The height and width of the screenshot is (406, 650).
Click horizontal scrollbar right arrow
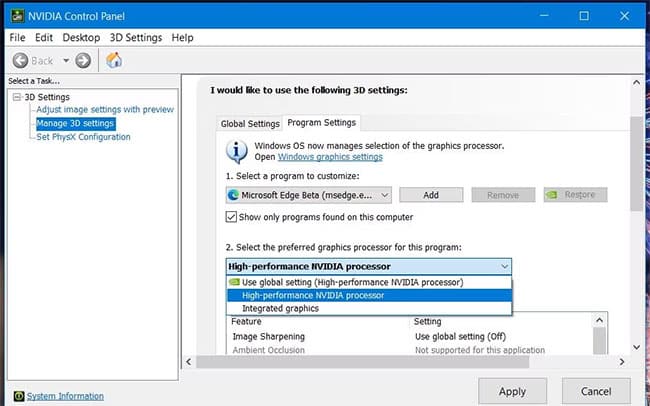622,362
